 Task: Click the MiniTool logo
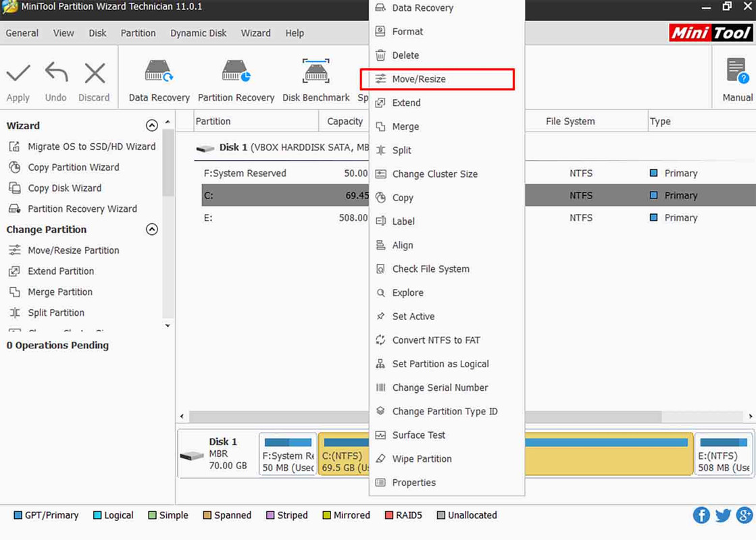pos(711,33)
